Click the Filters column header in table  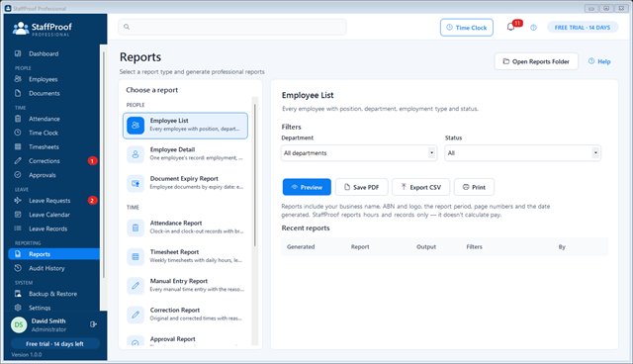475,246
